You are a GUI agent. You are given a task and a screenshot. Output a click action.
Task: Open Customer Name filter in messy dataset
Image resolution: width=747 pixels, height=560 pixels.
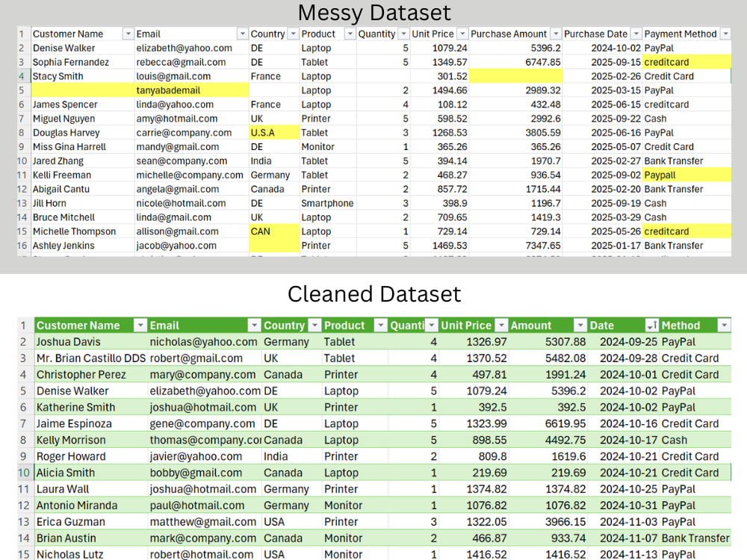[128, 34]
